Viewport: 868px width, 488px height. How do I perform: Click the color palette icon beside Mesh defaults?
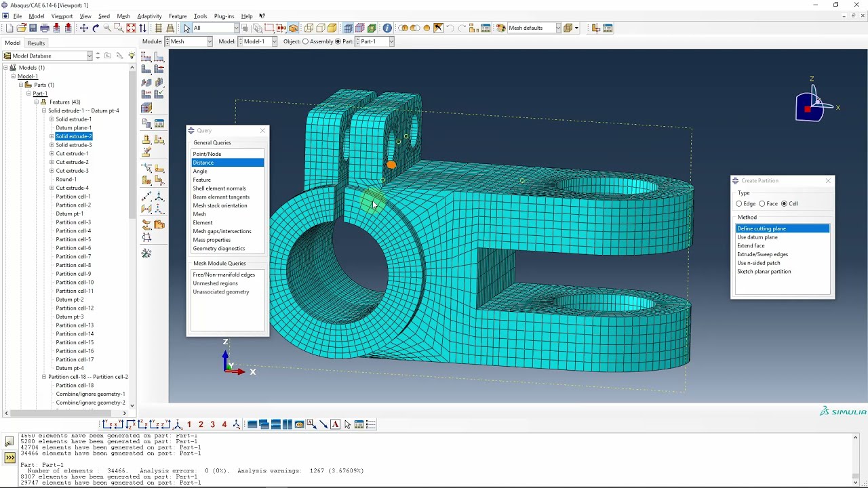click(501, 28)
